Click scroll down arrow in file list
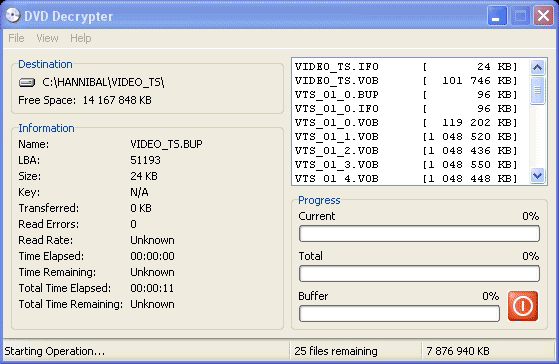Image resolution: width=559 pixels, height=364 pixels. pos(537,176)
